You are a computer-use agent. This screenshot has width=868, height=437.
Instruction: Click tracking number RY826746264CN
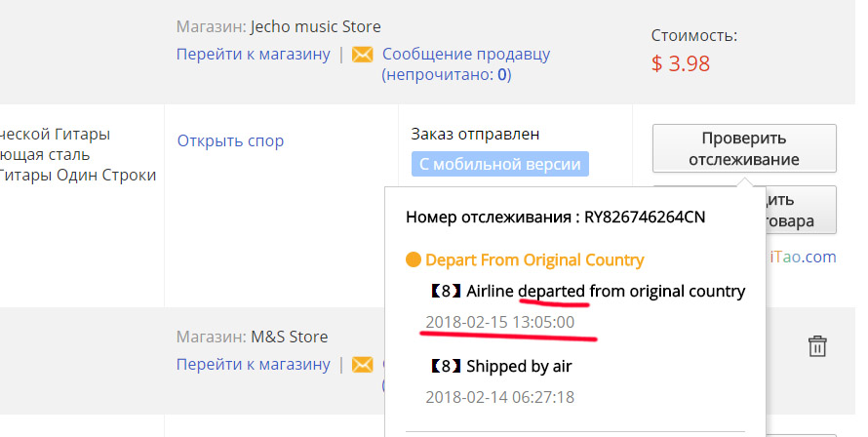(644, 217)
